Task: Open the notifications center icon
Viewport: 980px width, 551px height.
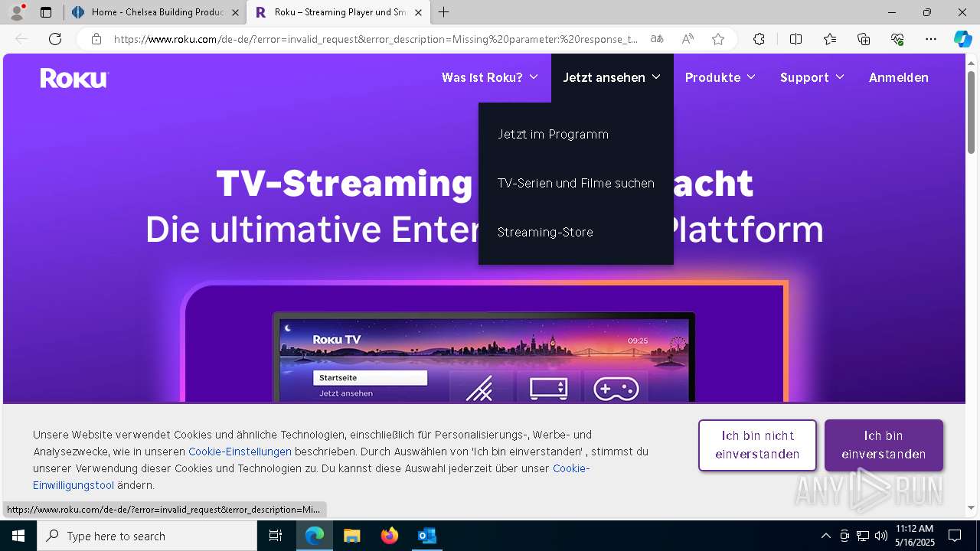Action: [955, 536]
